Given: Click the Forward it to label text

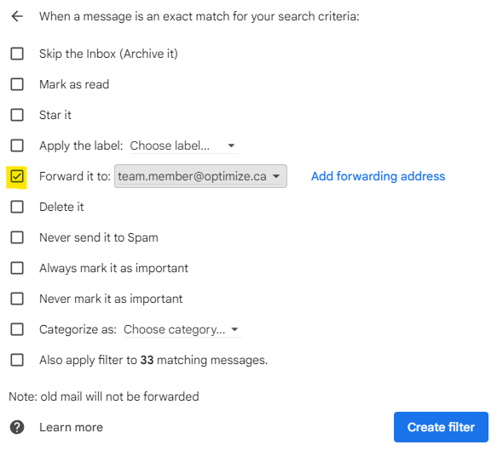Looking at the screenshot, I should point(75,176).
